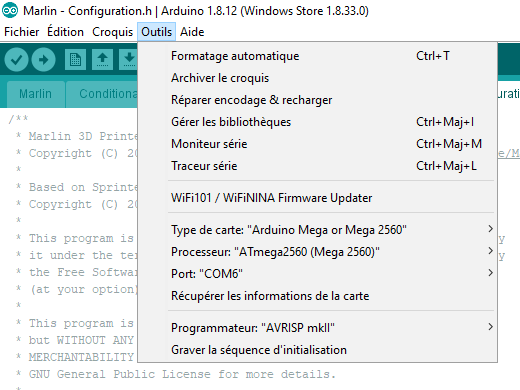Open the Croquis menu
Screen dimensions: 520x390
112,32
